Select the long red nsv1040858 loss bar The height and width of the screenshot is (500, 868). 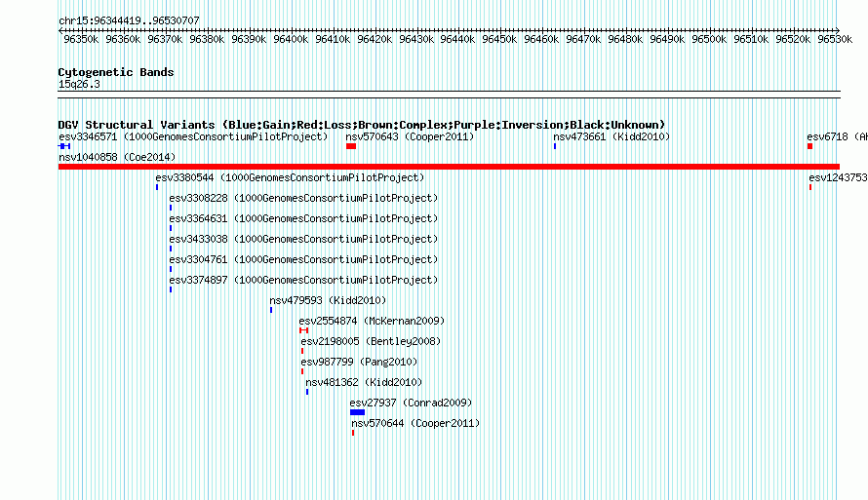(x=449, y=167)
